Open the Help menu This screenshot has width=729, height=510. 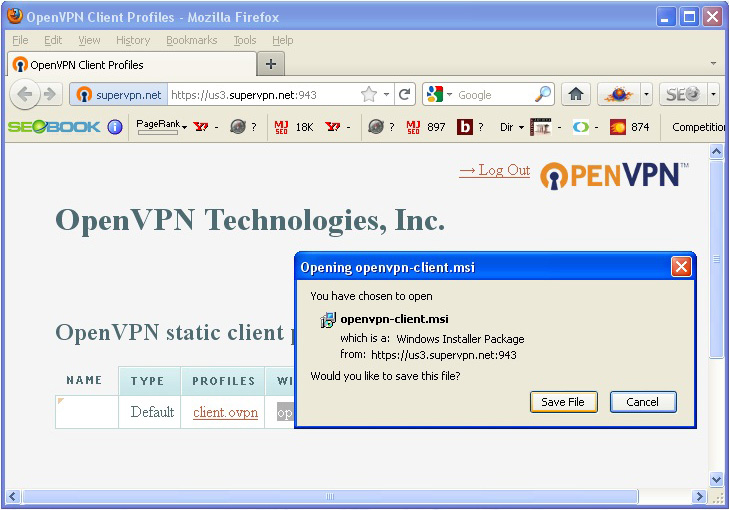(x=283, y=40)
